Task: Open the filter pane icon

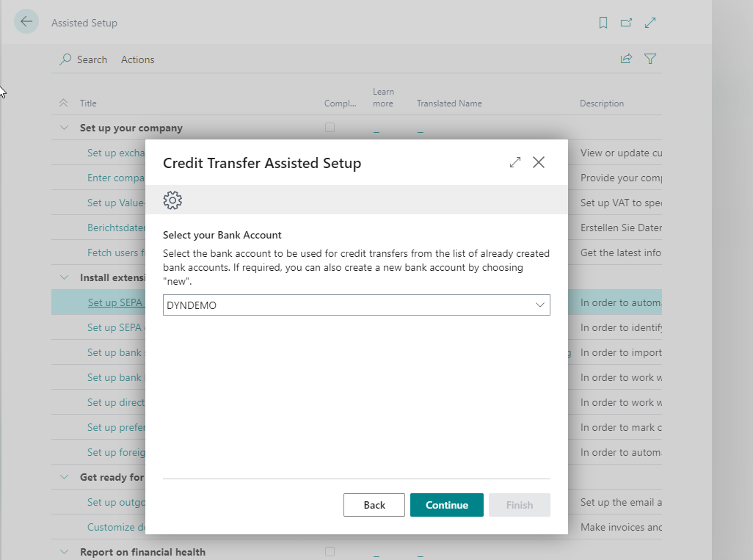Action: (650, 59)
